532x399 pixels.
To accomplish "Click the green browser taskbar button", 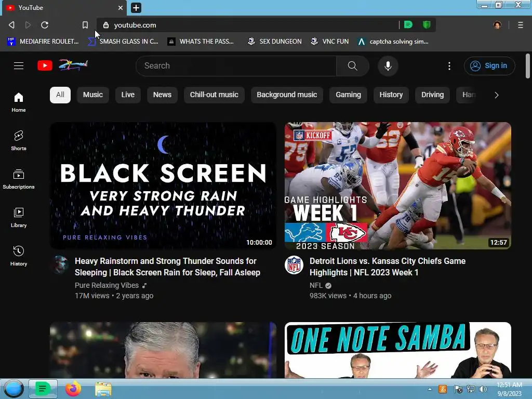I will pyautogui.click(x=43, y=389).
